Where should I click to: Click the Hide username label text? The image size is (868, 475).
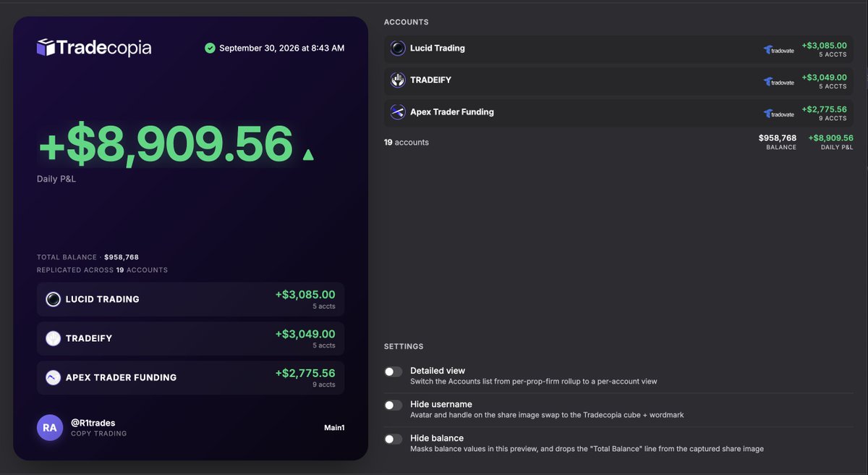click(x=441, y=404)
